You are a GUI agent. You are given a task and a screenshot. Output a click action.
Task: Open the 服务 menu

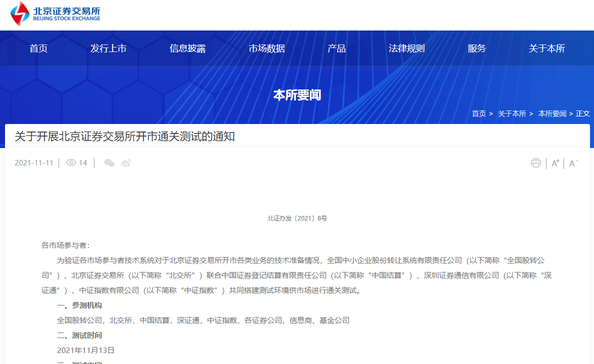click(476, 48)
